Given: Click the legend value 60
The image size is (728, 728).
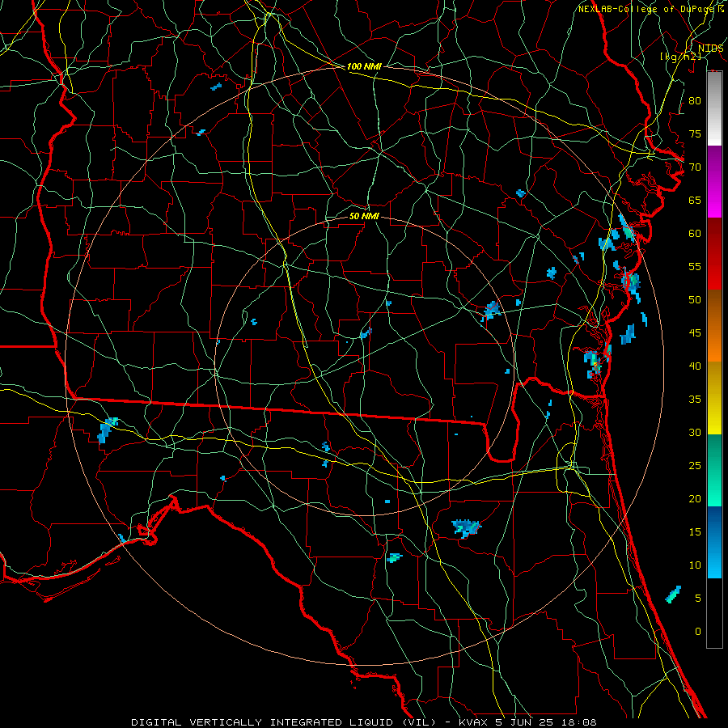Looking at the screenshot, I should tap(695, 233).
